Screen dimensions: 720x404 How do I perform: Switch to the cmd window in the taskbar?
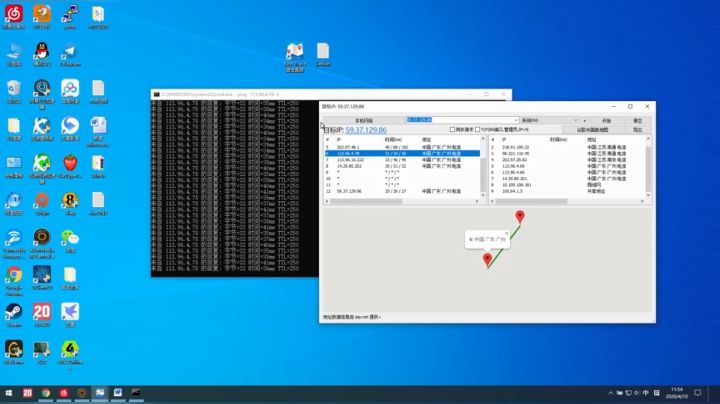pyautogui.click(x=136, y=393)
